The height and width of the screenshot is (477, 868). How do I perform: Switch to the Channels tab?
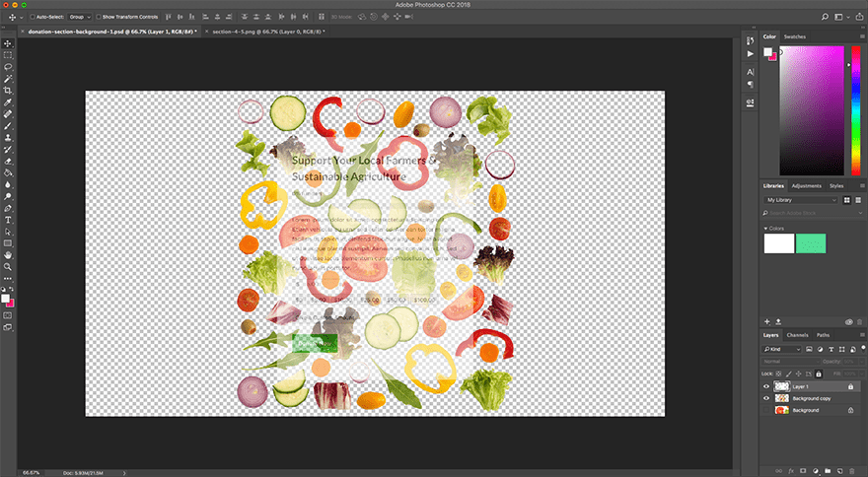(x=797, y=336)
